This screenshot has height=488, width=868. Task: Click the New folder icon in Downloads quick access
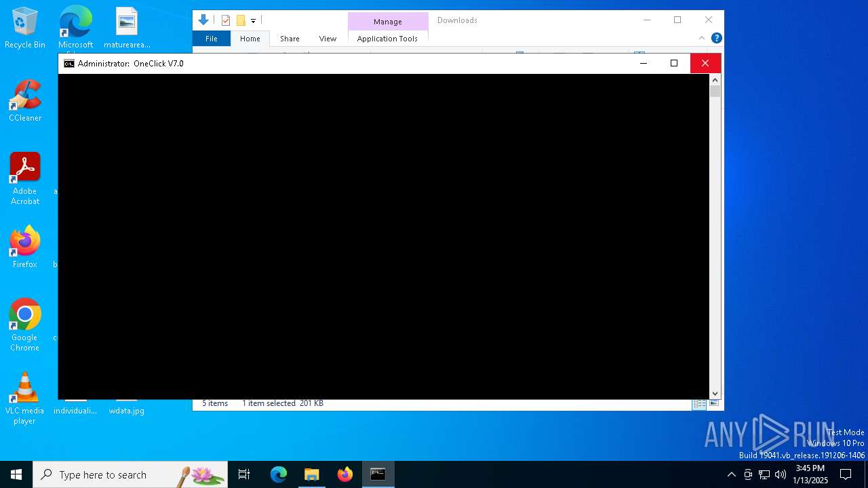click(241, 20)
